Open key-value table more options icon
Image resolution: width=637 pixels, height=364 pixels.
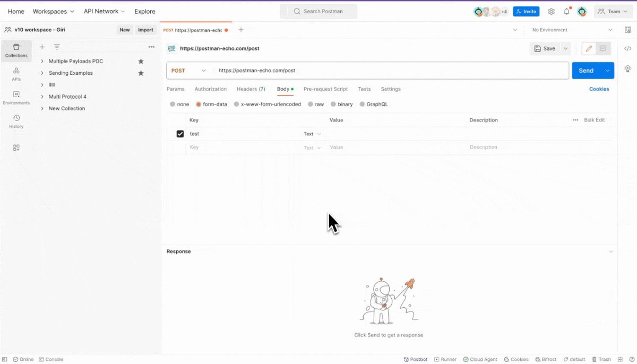tap(575, 120)
